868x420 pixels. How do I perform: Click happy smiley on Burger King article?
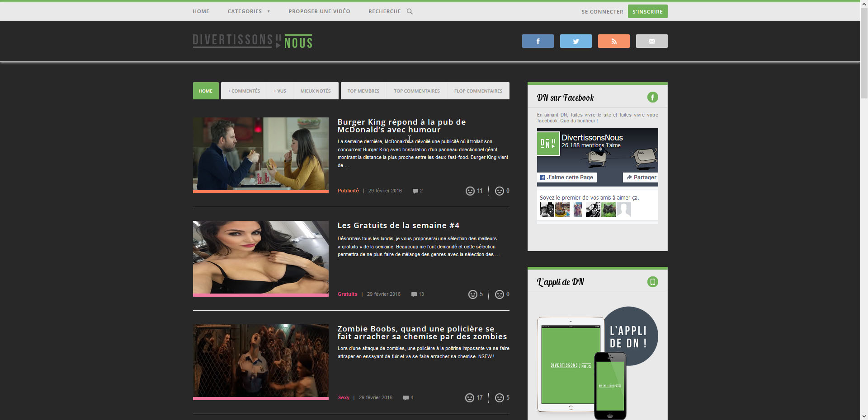point(470,191)
